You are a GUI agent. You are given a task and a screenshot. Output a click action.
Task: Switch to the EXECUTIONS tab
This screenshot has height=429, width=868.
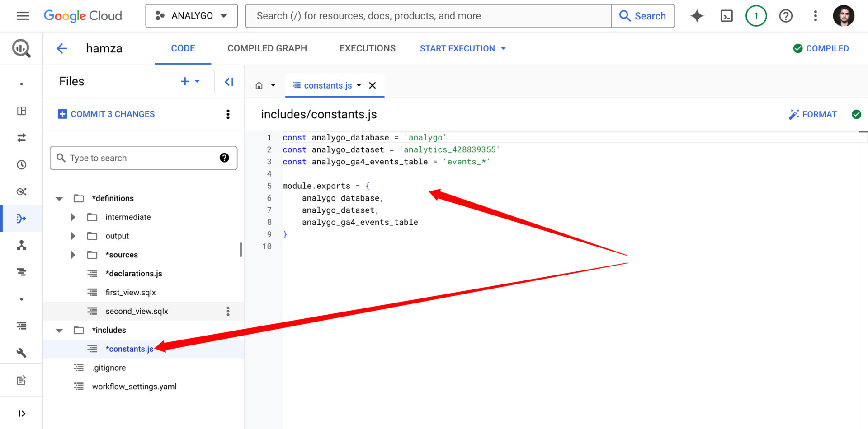(368, 48)
